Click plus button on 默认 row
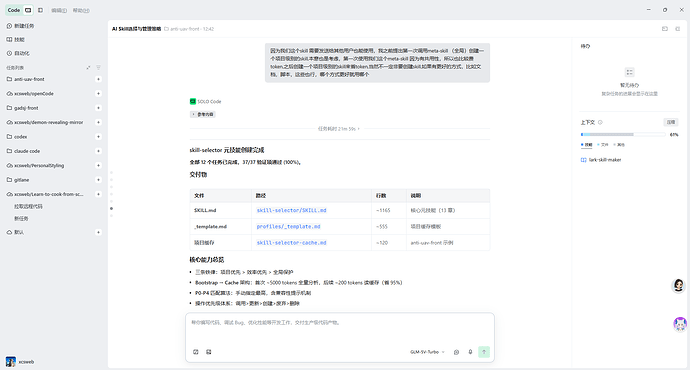This screenshot has height=370, width=690. point(98,232)
